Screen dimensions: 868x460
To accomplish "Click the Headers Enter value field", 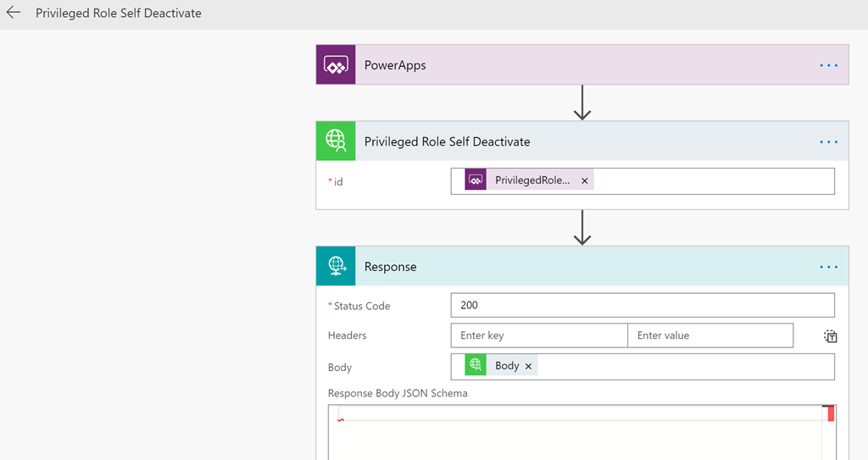I will pyautogui.click(x=710, y=335).
